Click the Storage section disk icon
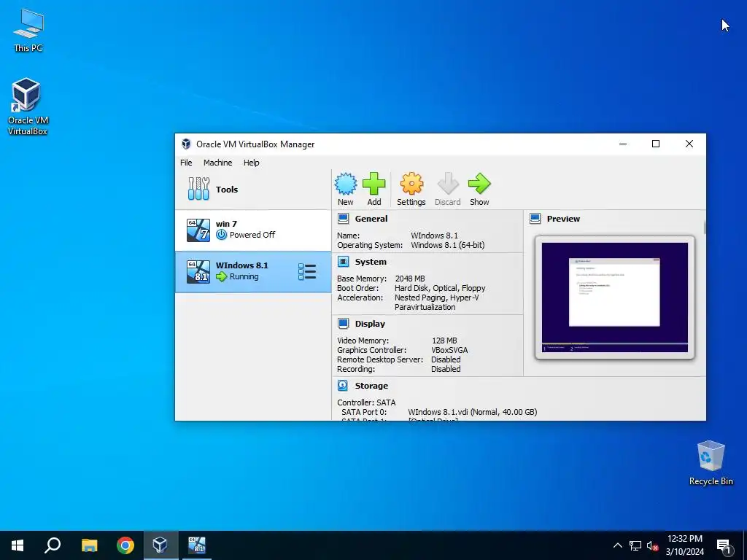This screenshot has height=560, width=747. [343, 385]
